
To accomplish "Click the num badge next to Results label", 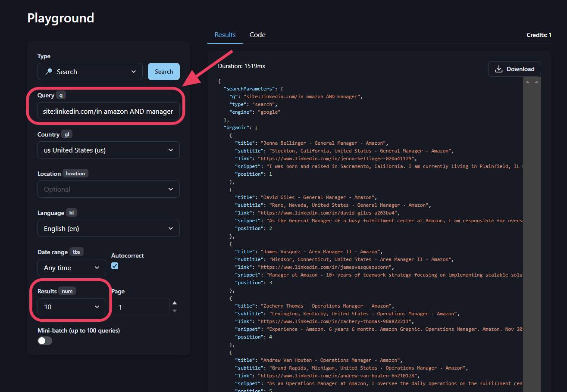I will click(67, 291).
